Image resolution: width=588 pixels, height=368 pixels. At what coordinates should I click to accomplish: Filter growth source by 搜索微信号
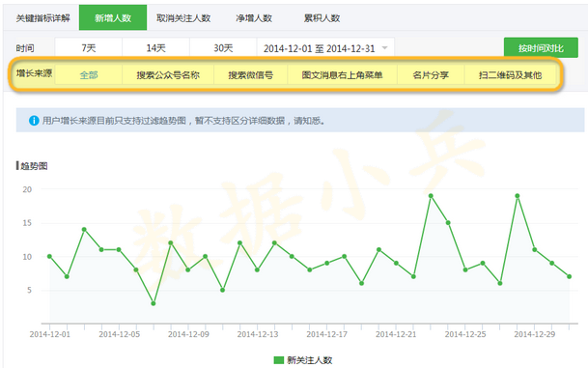point(250,75)
